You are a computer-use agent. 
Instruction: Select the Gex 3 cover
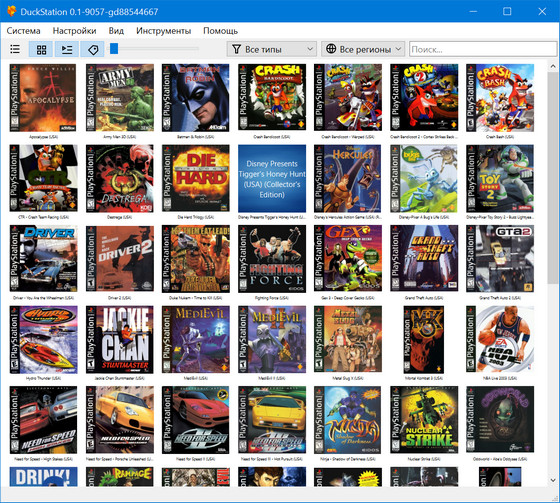pos(348,258)
